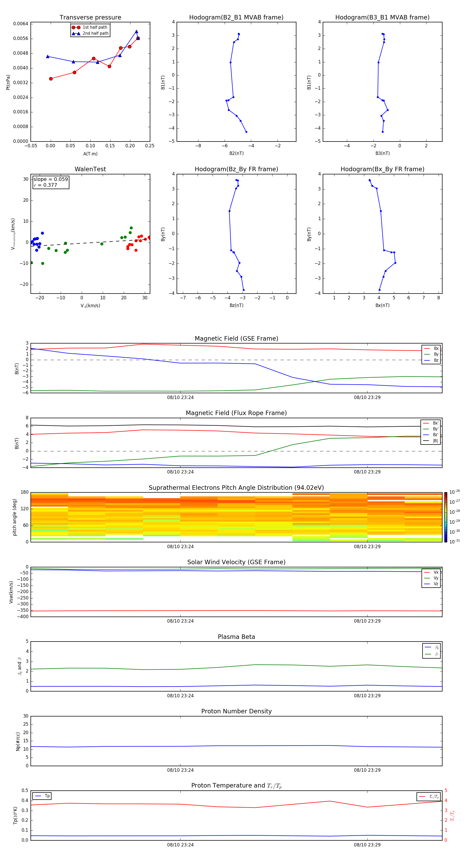Click the "Vsw(km/s)" axis label
473x868 pixels.
click(x=11, y=592)
